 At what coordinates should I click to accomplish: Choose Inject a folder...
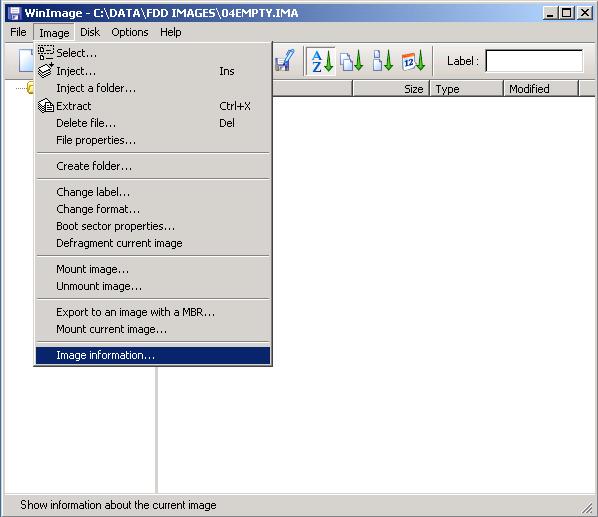pos(153,88)
